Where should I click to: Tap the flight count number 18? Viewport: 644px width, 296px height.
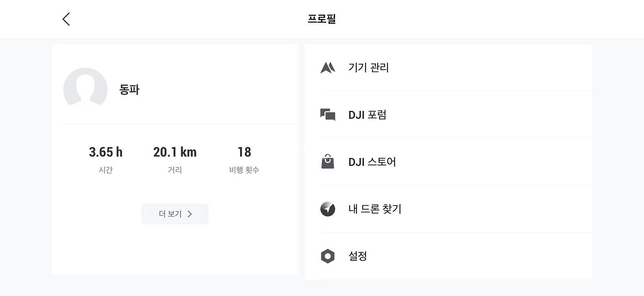pyautogui.click(x=244, y=152)
